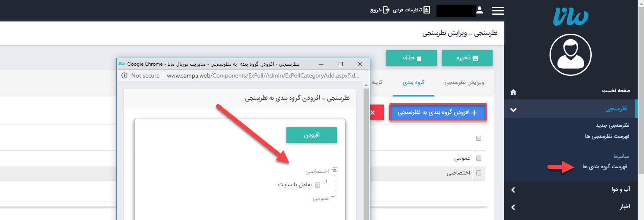
Task: Expand the آب و هوا sidebar menu
Action: coord(513,190)
